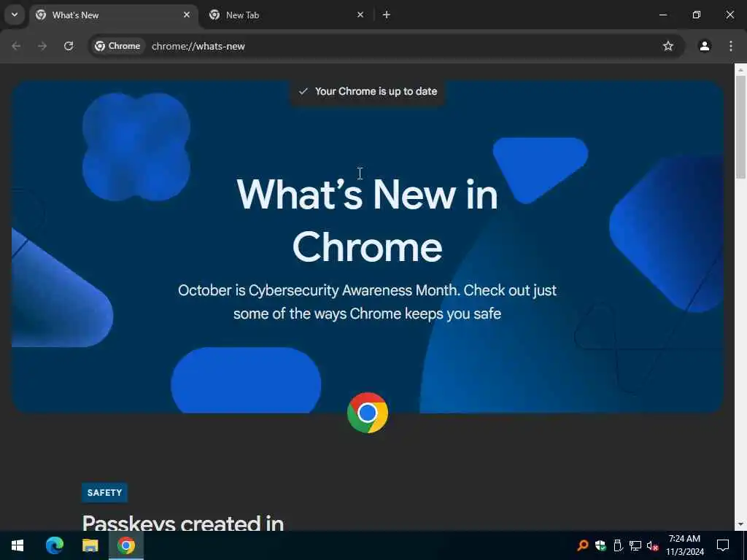
Task: Click the 'What's New in Chrome' heading
Action: [x=368, y=220]
